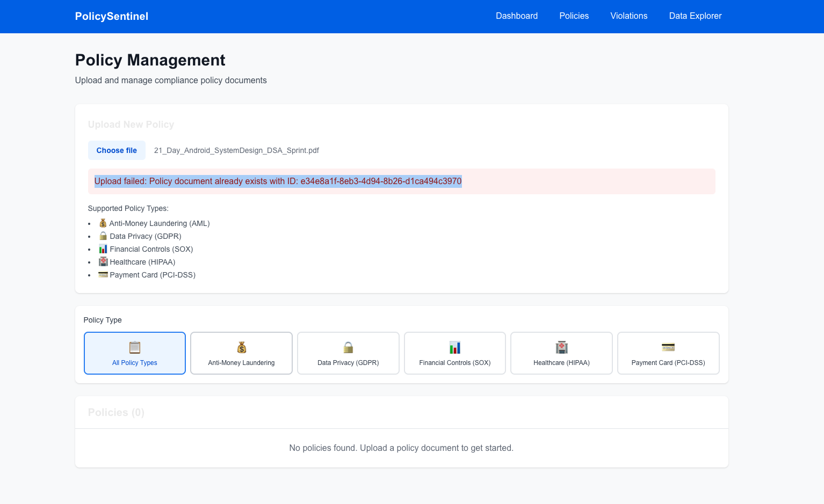This screenshot has height=504, width=824.
Task: Filter by the Anti-Money Laundering card
Action: 241,353
